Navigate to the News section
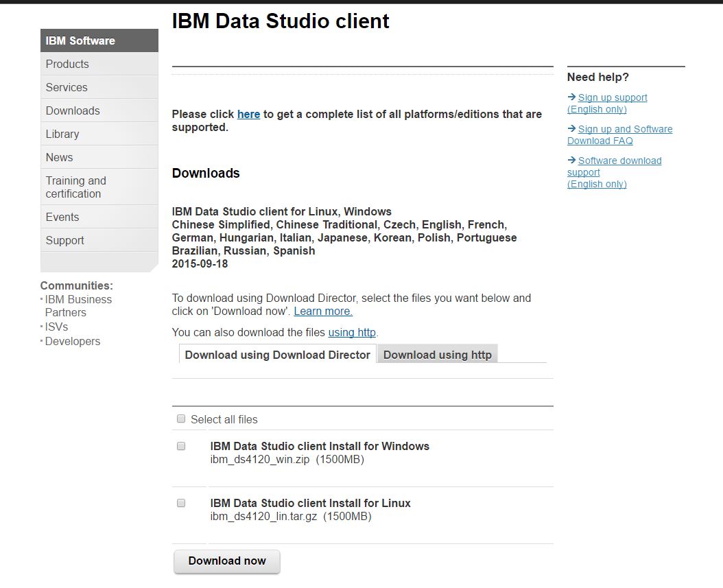This screenshot has width=723, height=588. point(59,157)
